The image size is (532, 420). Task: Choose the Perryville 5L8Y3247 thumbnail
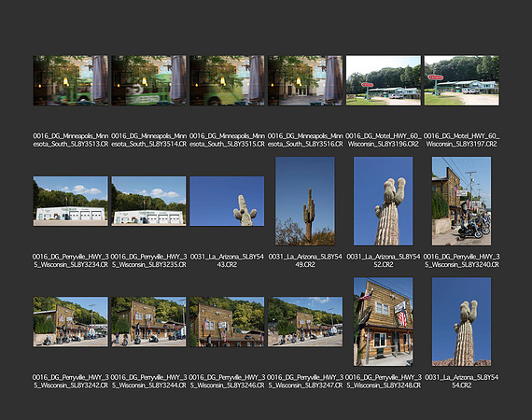[x=305, y=322]
